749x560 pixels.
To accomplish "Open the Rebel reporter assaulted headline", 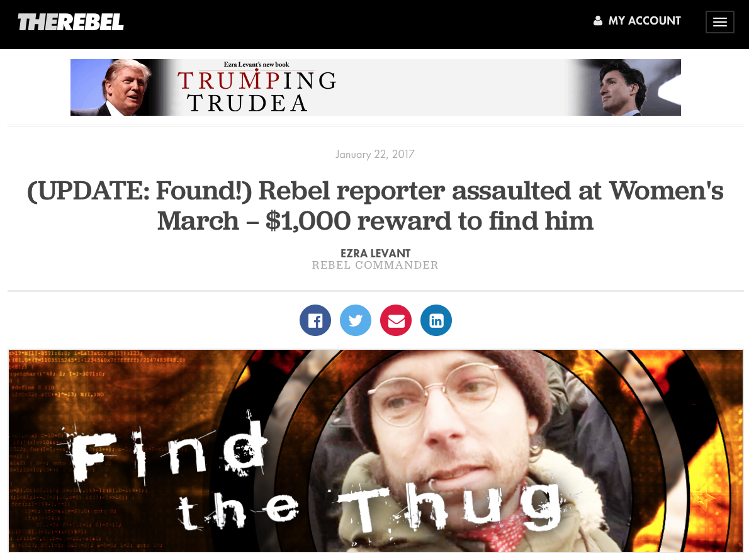I will point(375,206).
